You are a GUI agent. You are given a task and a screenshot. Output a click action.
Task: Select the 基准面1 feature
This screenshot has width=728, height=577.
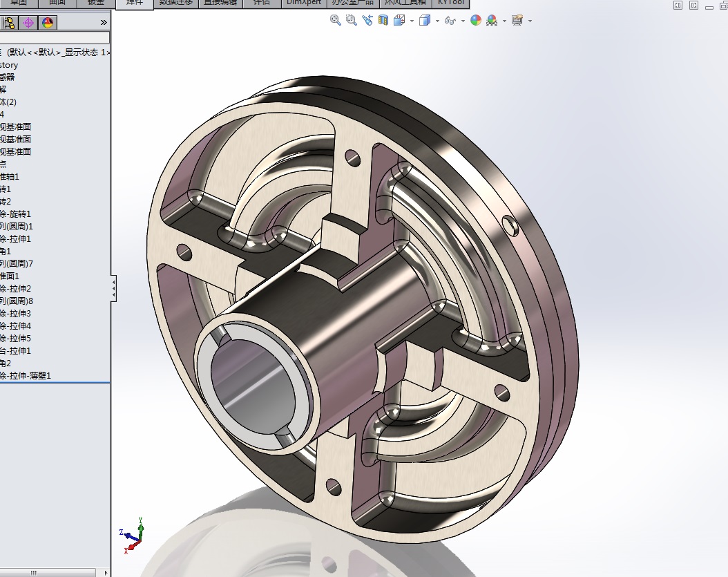click(9, 276)
